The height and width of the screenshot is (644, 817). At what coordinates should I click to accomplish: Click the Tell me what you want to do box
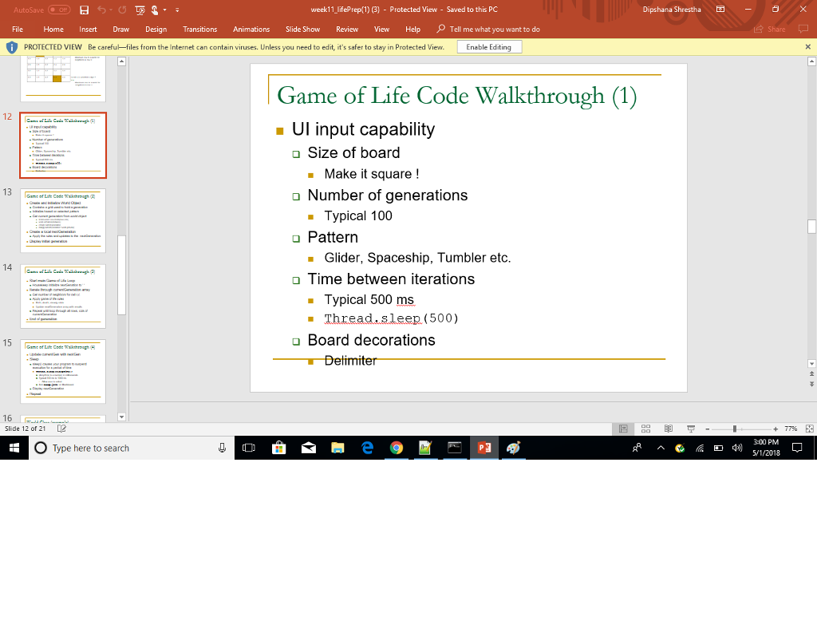(x=488, y=30)
